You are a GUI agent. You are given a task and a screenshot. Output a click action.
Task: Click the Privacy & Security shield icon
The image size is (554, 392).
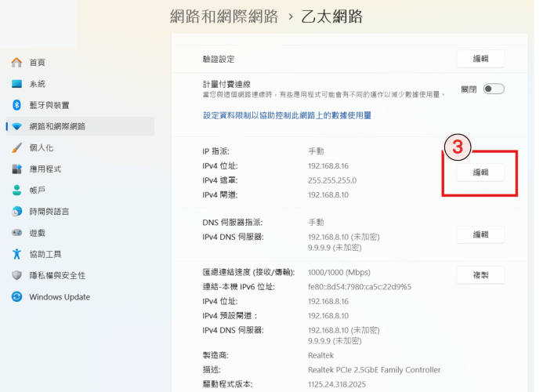pos(16,275)
